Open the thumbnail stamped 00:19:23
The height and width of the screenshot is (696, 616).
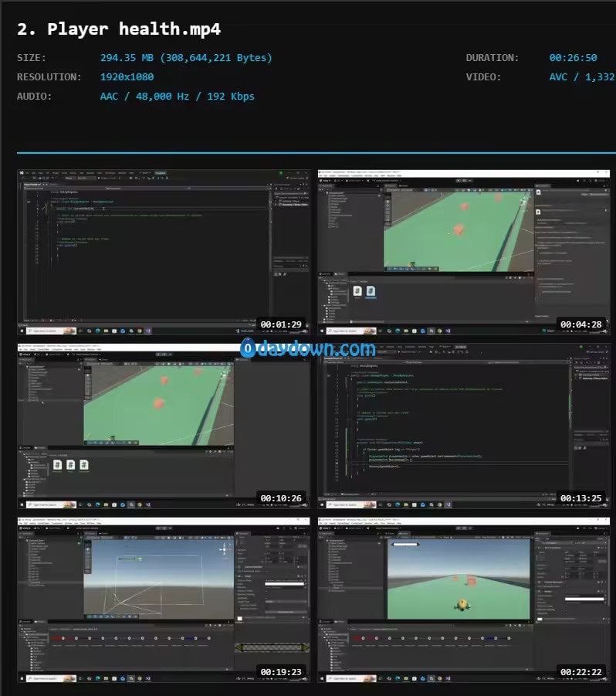[x=163, y=599]
